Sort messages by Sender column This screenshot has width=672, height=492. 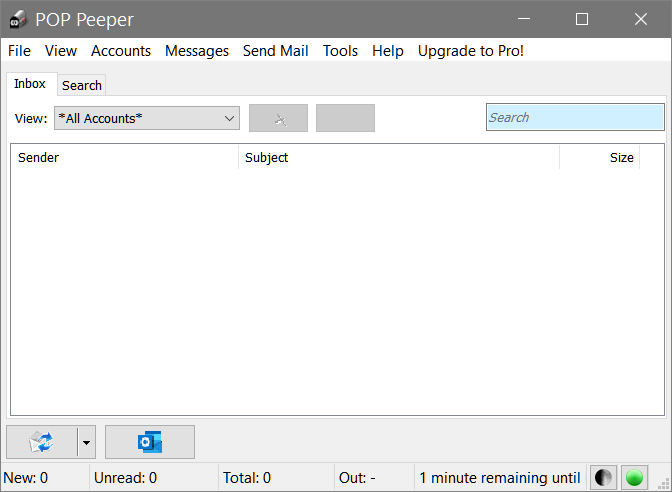[124, 157]
